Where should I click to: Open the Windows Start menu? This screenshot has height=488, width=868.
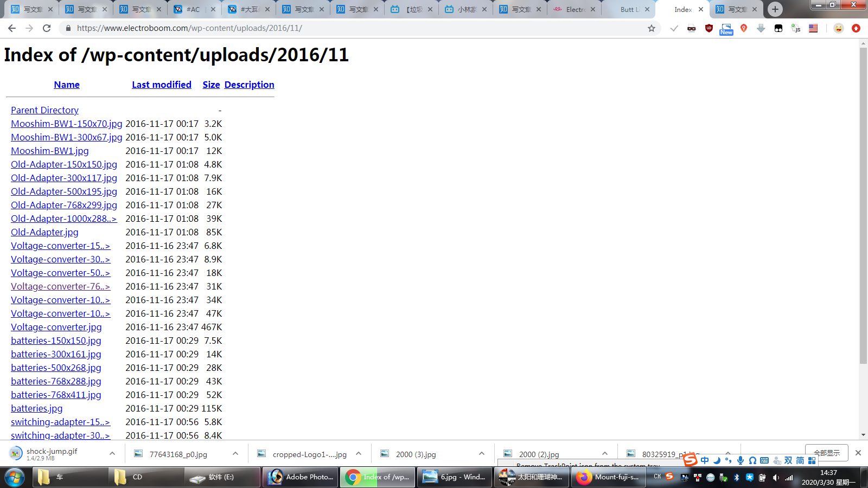(x=15, y=477)
